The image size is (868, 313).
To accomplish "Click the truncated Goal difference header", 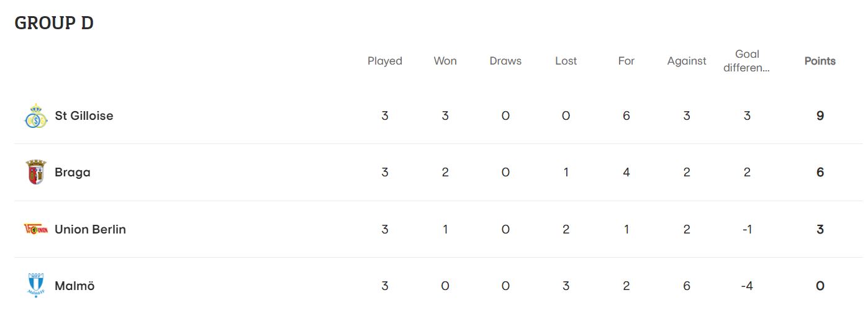I will pyautogui.click(x=747, y=61).
